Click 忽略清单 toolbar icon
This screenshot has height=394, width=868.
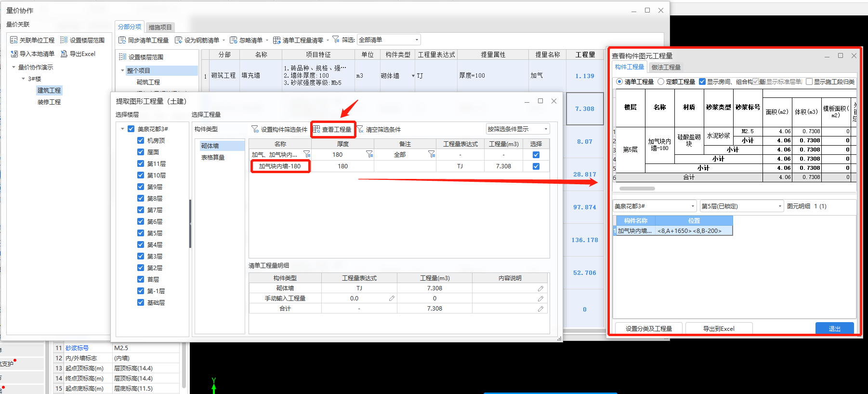coord(234,40)
